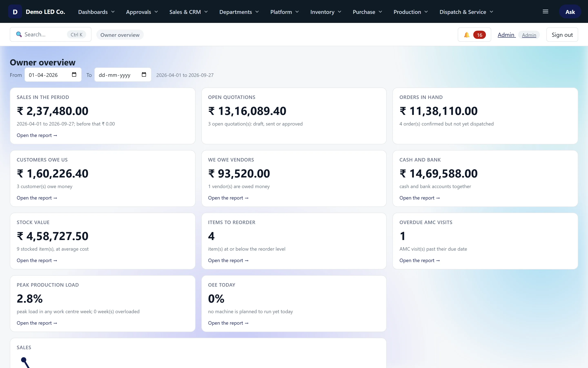Click the From date field 01-04-2026
Screen dimensions: 588x368
tap(53, 75)
